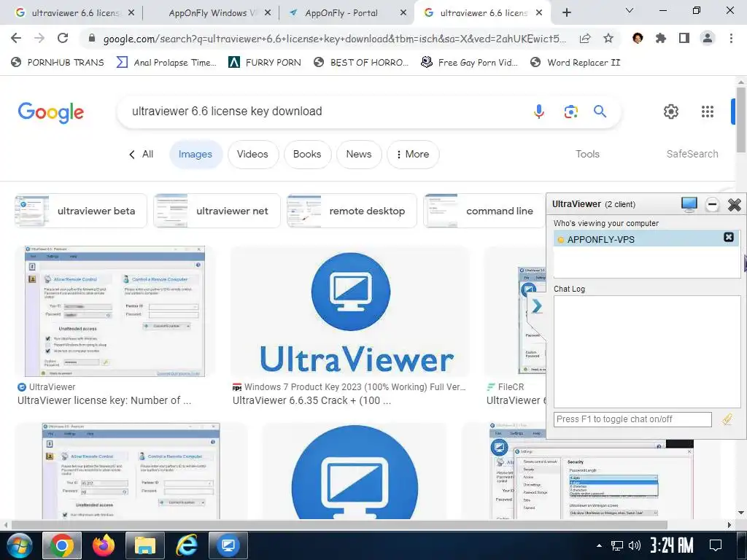Open Internet Explorer from the taskbar
This screenshot has width=747, height=560.
point(186,545)
